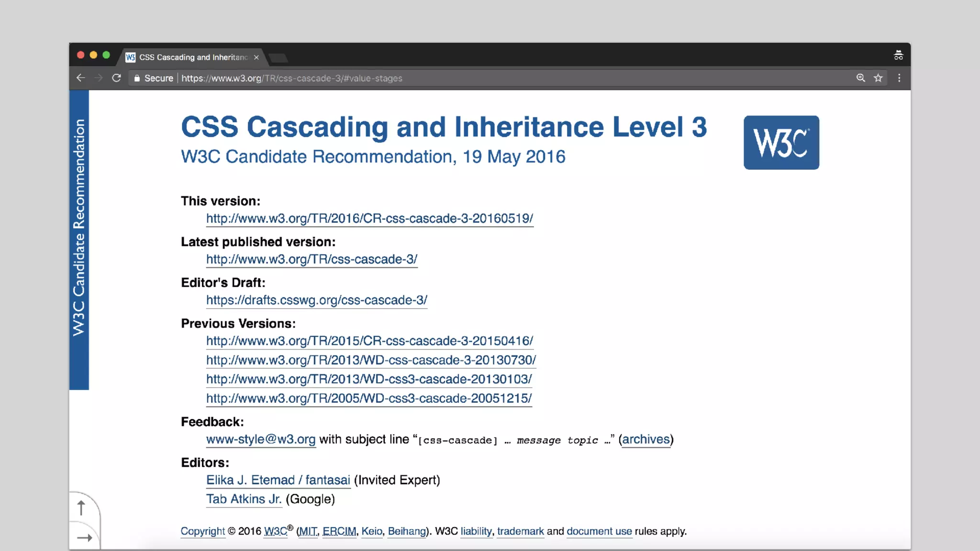Screen dimensions: 980x551
Task: Close the CSS Cascading tab
Action: point(256,57)
